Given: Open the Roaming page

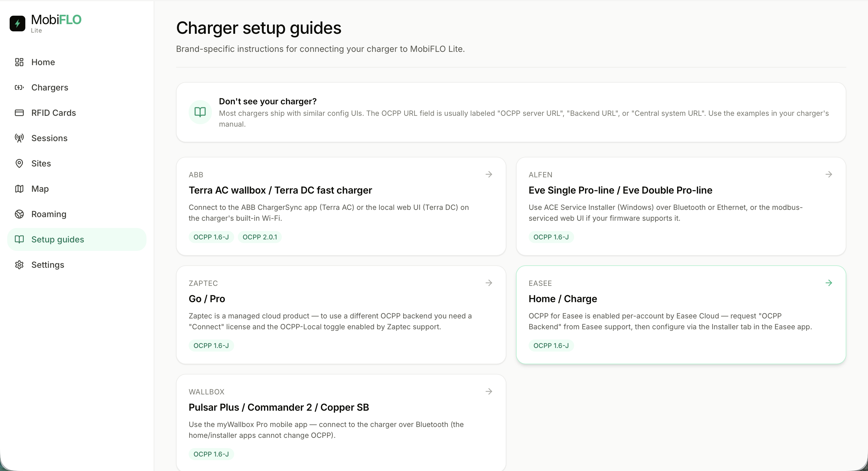Looking at the screenshot, I should pyautogui.click(x=77, y=214).
